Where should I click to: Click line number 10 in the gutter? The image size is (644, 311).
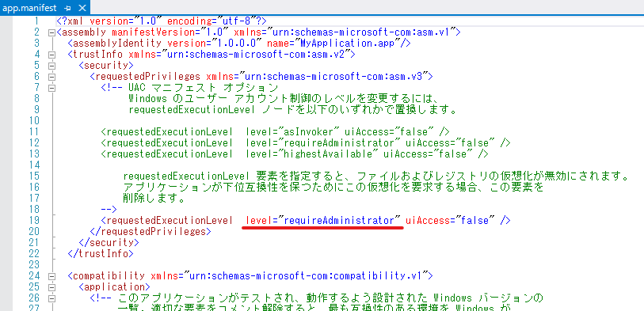(34, 120)
